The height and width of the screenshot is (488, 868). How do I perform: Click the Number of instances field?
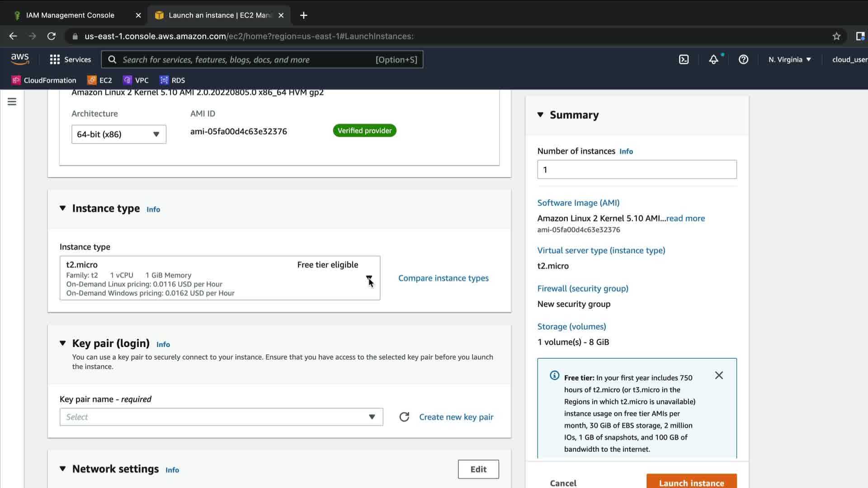point(637,170)
